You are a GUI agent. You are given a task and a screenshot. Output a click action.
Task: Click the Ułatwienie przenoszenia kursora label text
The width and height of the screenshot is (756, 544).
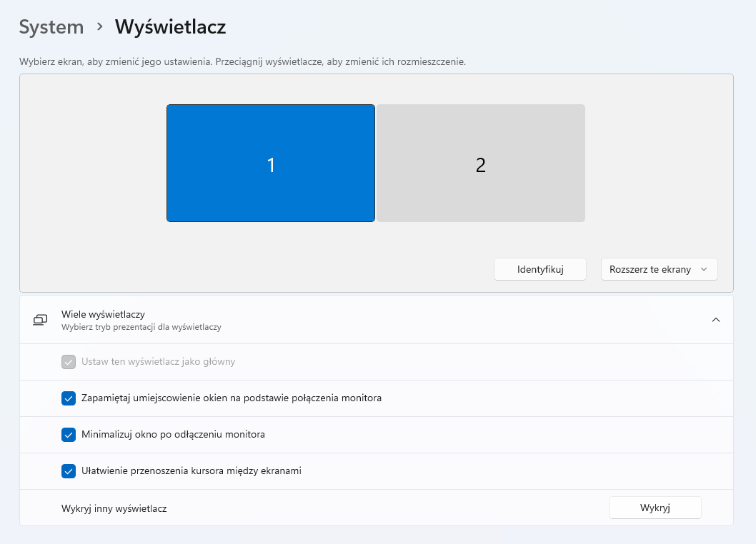pos(192,470)
